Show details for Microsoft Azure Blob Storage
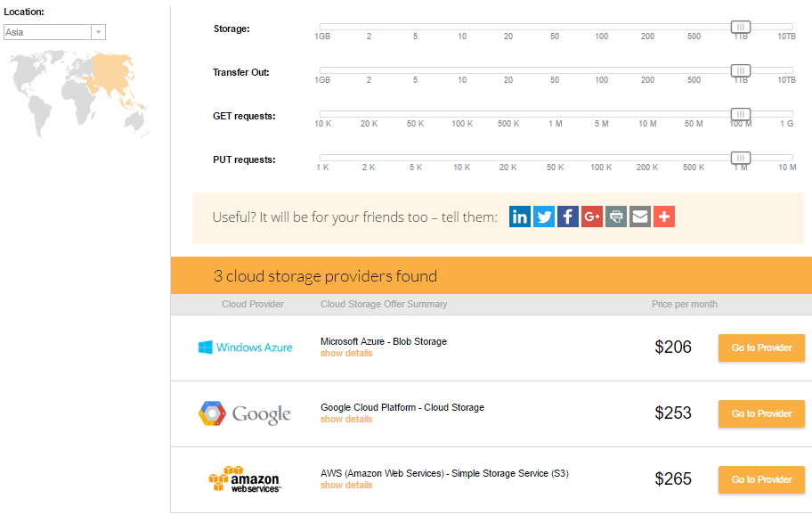 [x=346, y=354]
